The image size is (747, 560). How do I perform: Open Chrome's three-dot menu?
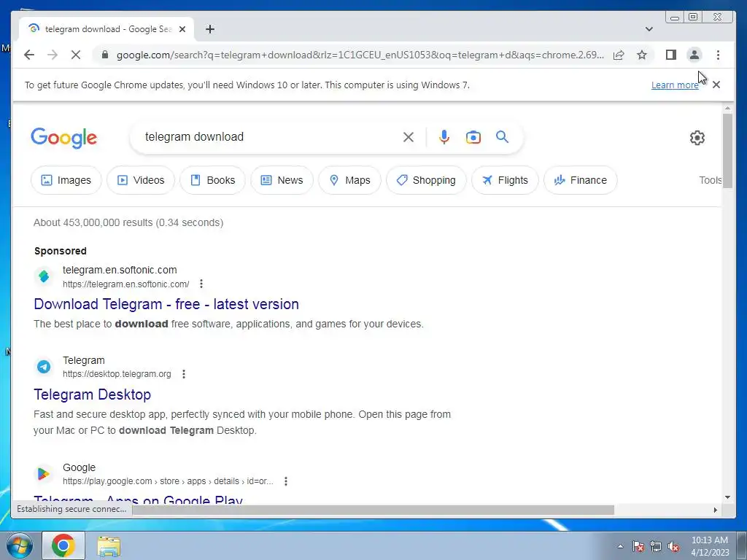pyautogui.click(x=718, y=55)
